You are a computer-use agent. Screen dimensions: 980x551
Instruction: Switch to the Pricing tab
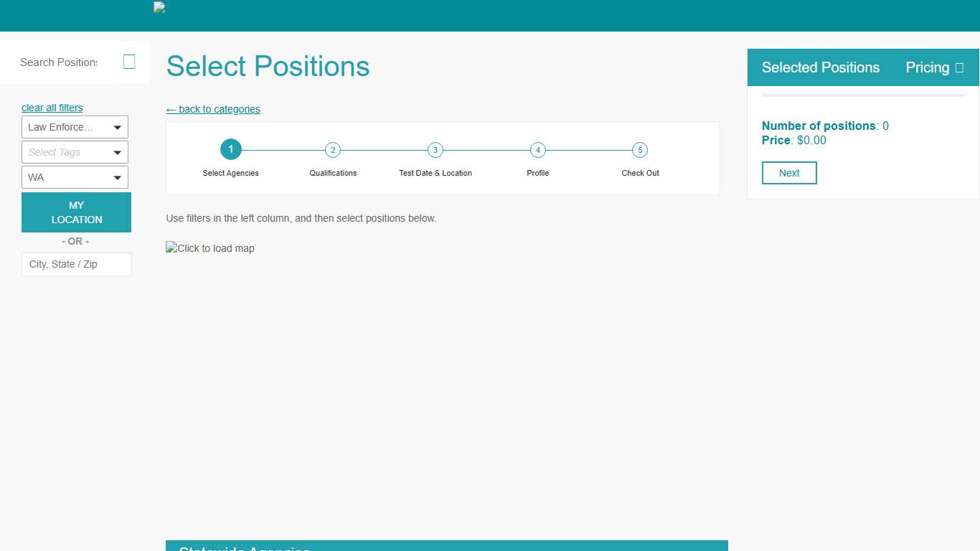926,67
